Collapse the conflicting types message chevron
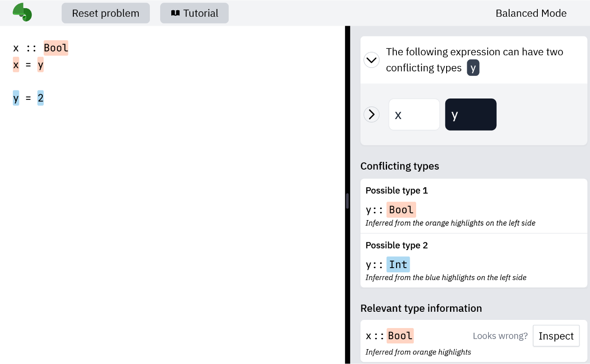The height and width of the screenshot is (364, 590). click(371, 60)
